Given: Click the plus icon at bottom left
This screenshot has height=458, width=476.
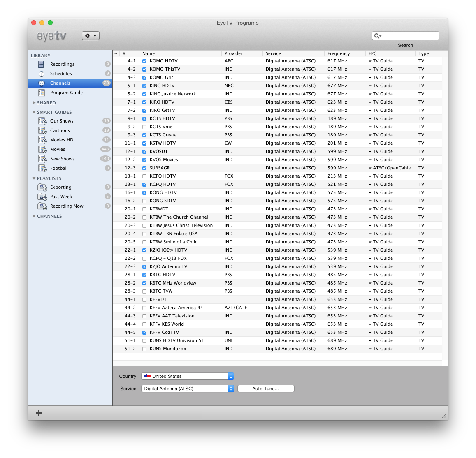Looking at the screenshot, I should tap(39, 413).
